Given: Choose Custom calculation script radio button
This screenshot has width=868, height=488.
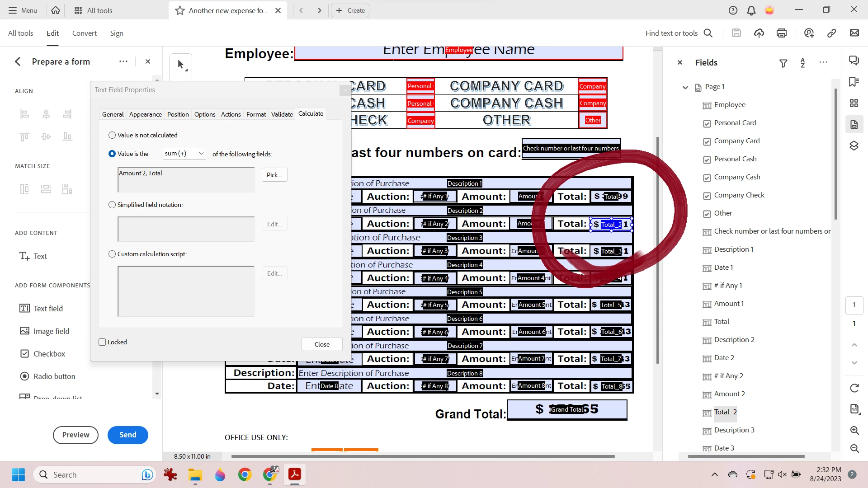Looking at the screenshot, I should click(112, 254).
